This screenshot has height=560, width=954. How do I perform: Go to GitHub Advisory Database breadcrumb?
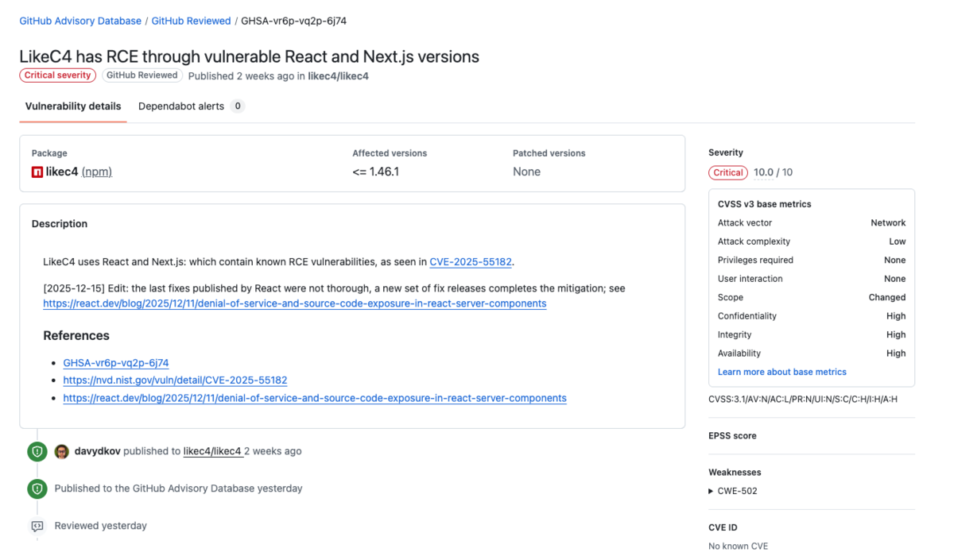(80, 21)
